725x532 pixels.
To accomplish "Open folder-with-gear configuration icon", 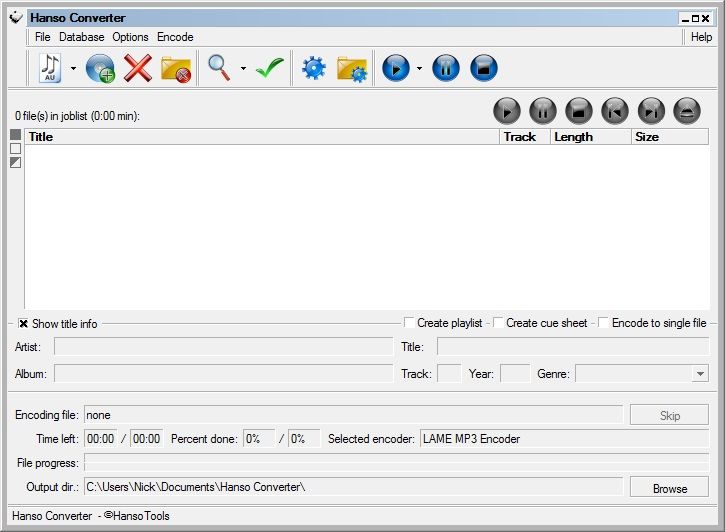I will [x=352, y=69].
